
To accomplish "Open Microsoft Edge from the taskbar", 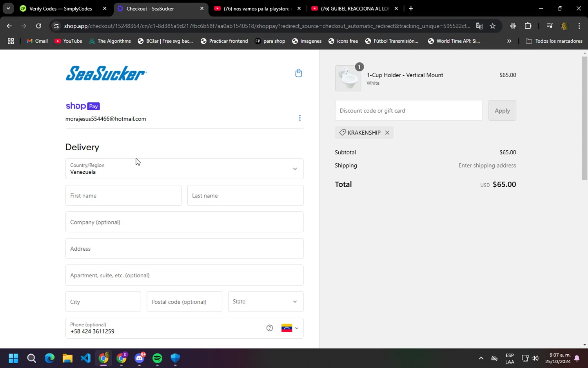I will [x=49, y=358].
